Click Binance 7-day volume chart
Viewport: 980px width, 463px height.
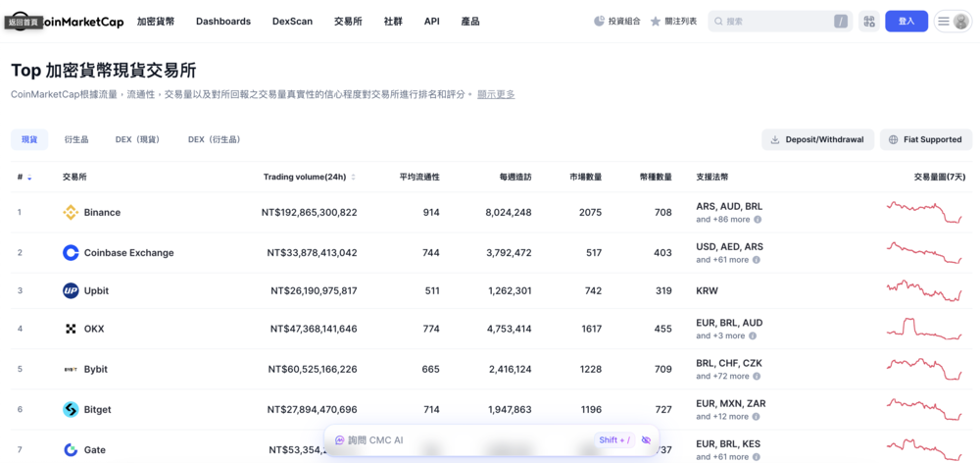pos(924,212)
